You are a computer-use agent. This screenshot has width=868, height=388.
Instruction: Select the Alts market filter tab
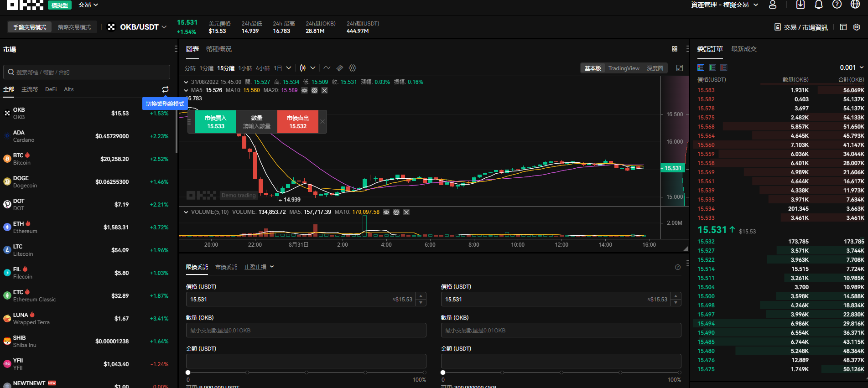click(x=69, y=89)
